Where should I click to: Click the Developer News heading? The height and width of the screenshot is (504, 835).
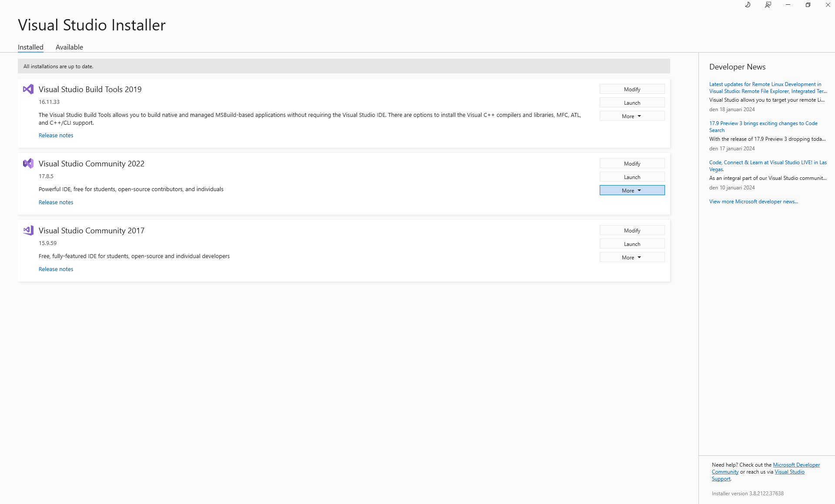click(x=737, y=67)
